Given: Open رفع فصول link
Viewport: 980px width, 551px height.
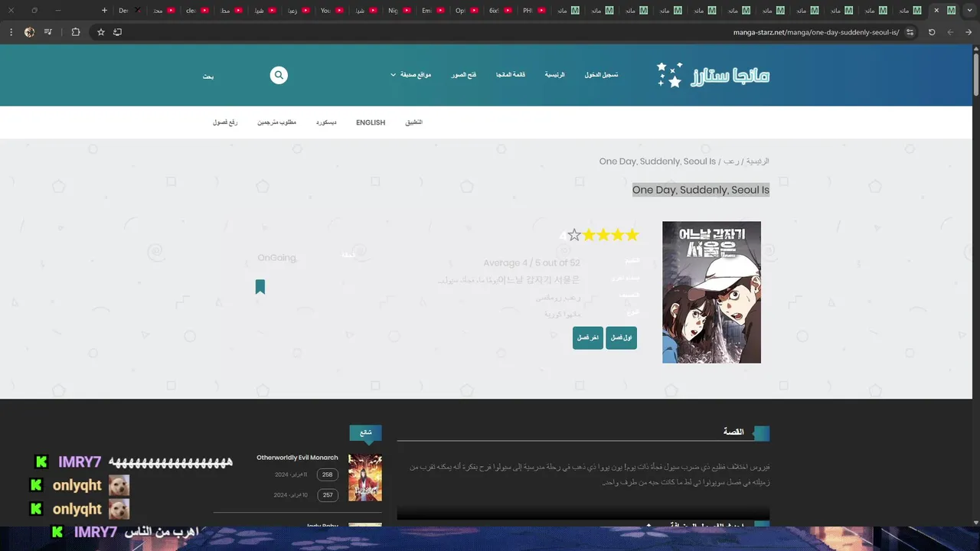Looking at the screenshot, I should [225, 122].
